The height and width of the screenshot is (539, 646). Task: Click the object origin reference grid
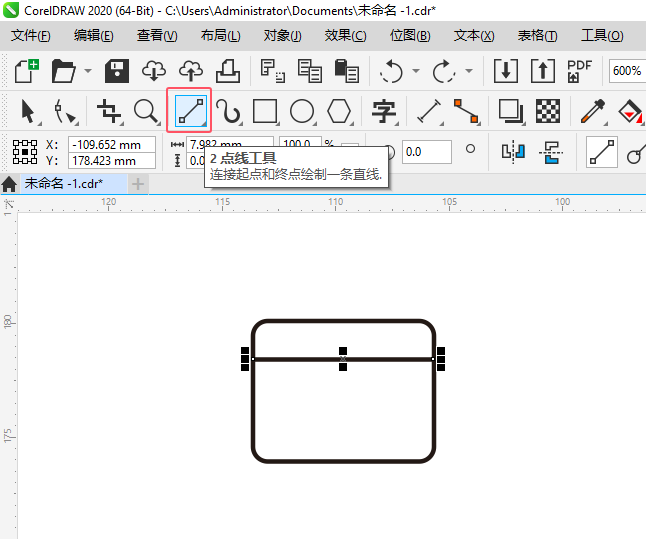[x=25, y=152]
